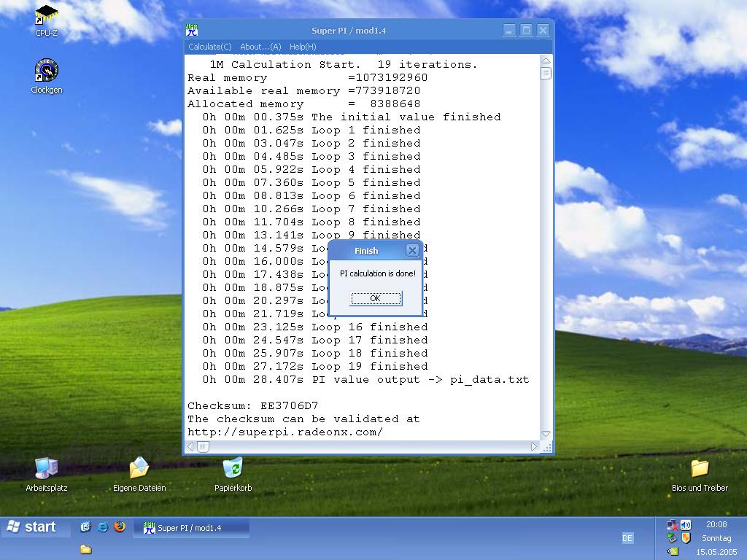Click the horizontal scrollbar right arrow

pyautogui.click(x=534, y=447)
